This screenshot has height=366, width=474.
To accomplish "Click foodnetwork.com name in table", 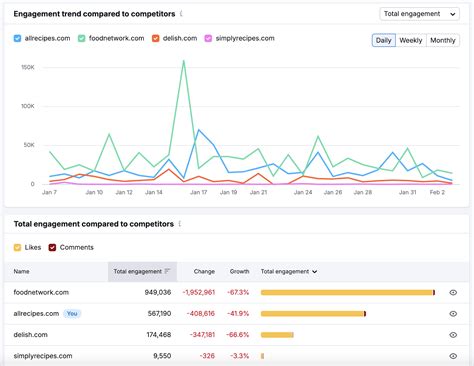I will pyautogui.click(x=41, y=292).
